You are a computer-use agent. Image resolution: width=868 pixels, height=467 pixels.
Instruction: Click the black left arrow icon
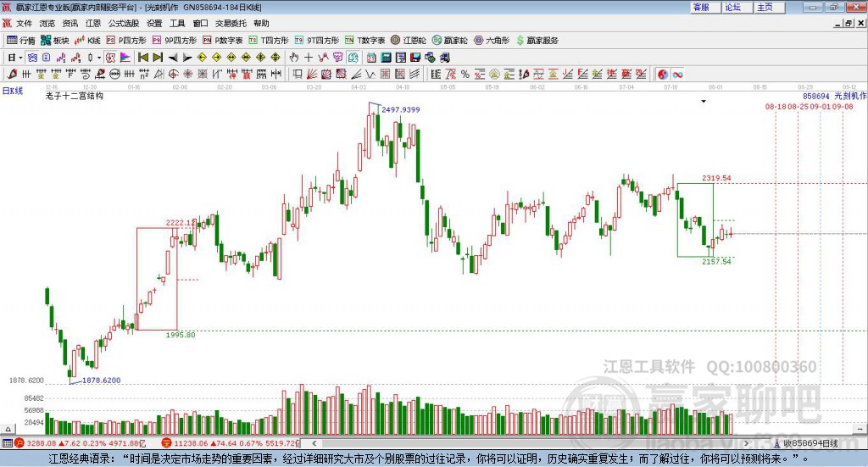pyautogui.click(x=173, y=58)
